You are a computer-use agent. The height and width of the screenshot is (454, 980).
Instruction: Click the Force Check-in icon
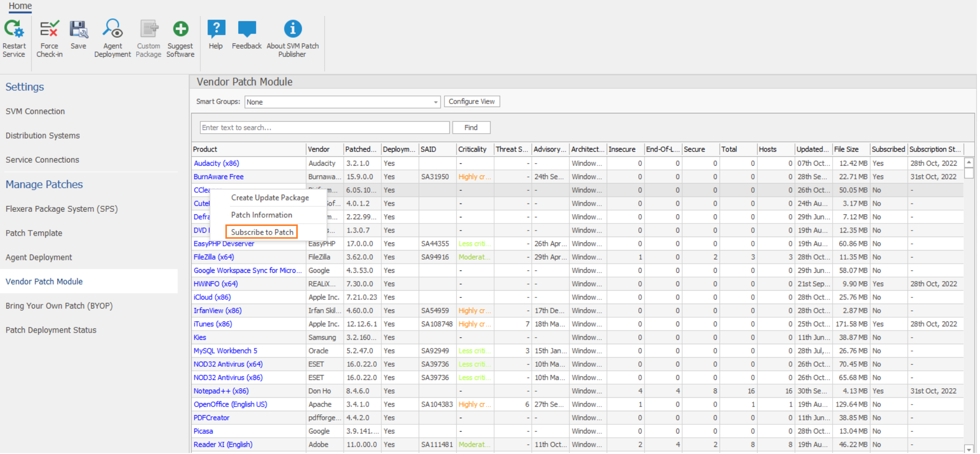(49, 29)
